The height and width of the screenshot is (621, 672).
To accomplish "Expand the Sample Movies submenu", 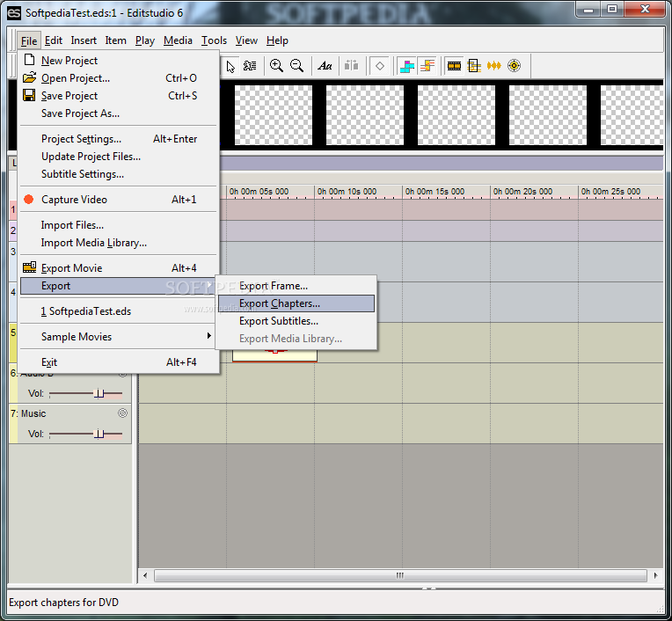I will tap(118, 336).
